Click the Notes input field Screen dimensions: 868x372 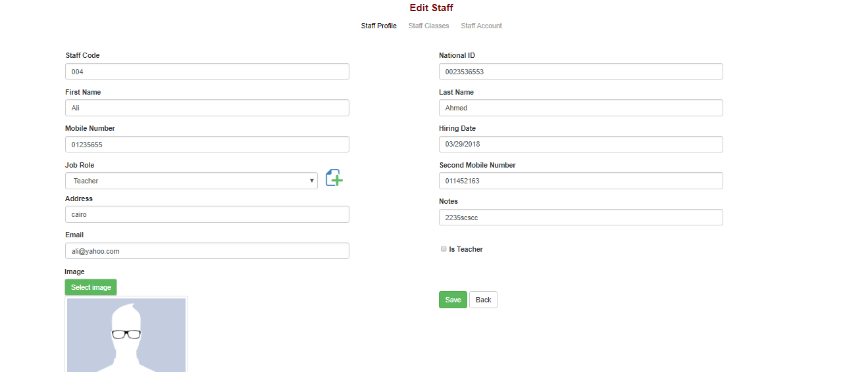581,217
